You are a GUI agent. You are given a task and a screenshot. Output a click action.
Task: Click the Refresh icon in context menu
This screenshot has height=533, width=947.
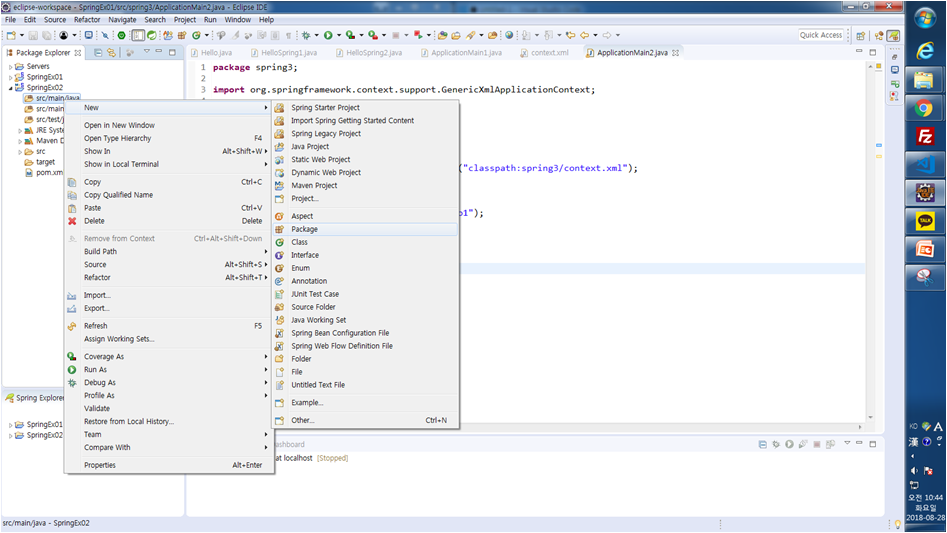[x=72, y=326]
